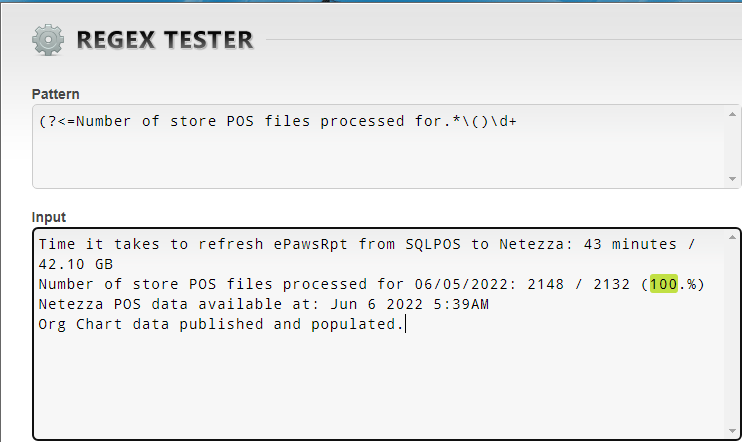Click the REGEX TESTER heading text
The width and height of the screenshot is (742, 442).
tap(165, 40)
